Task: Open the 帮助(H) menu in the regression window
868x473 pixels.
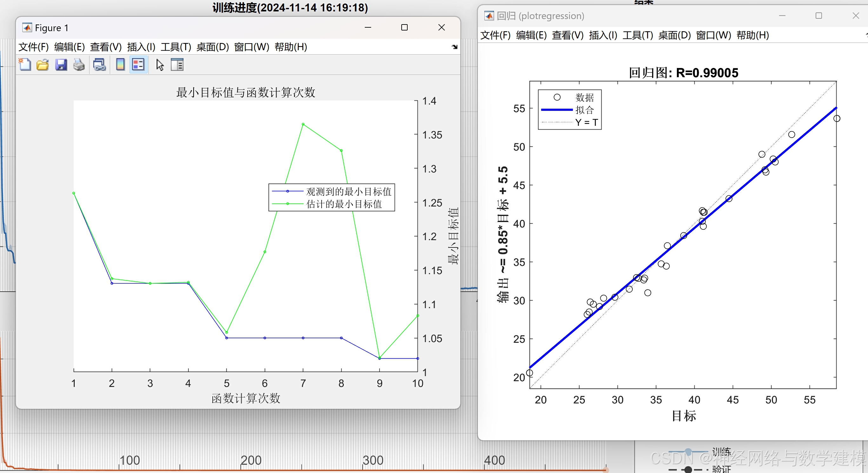Action: [x=752, y=35]
